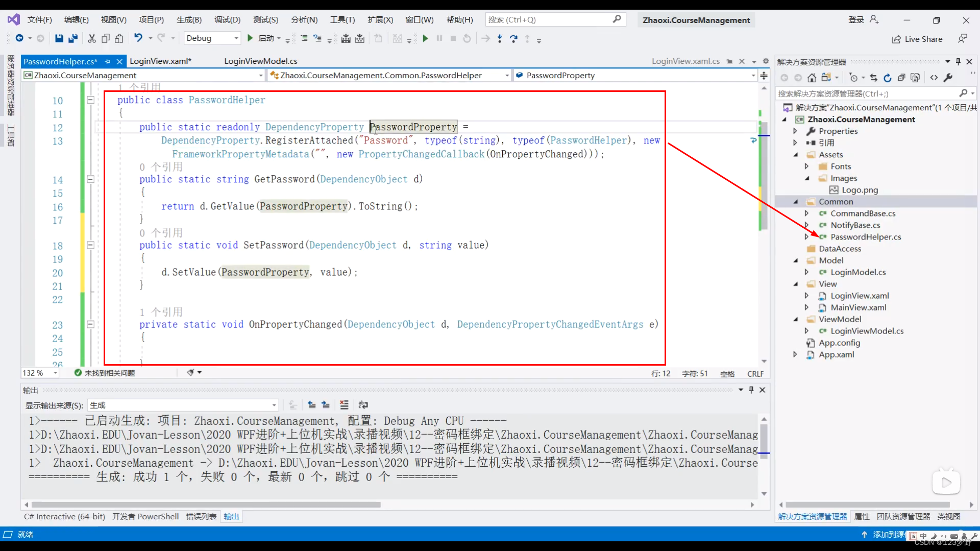Click the Live Share icon

click(x=896, y=39)
